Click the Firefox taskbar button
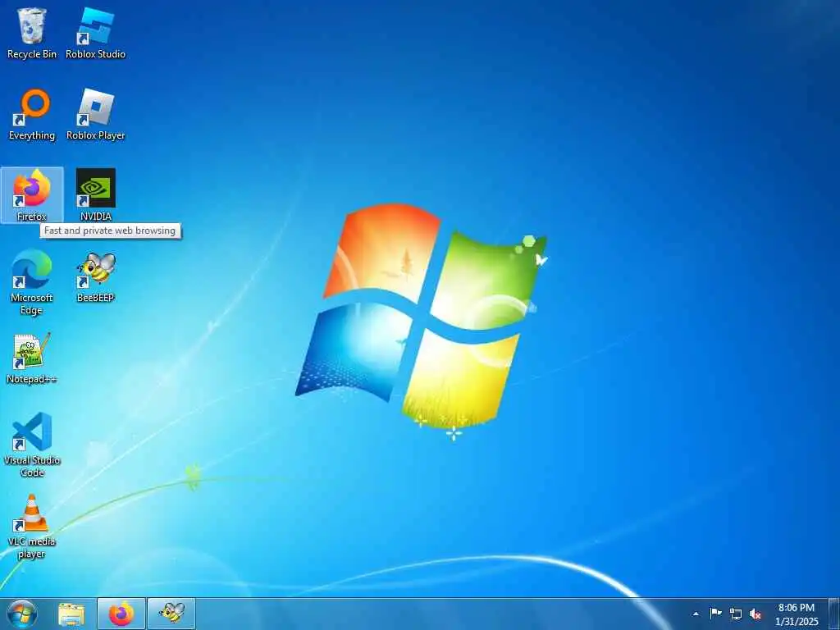 click(121, 614)
